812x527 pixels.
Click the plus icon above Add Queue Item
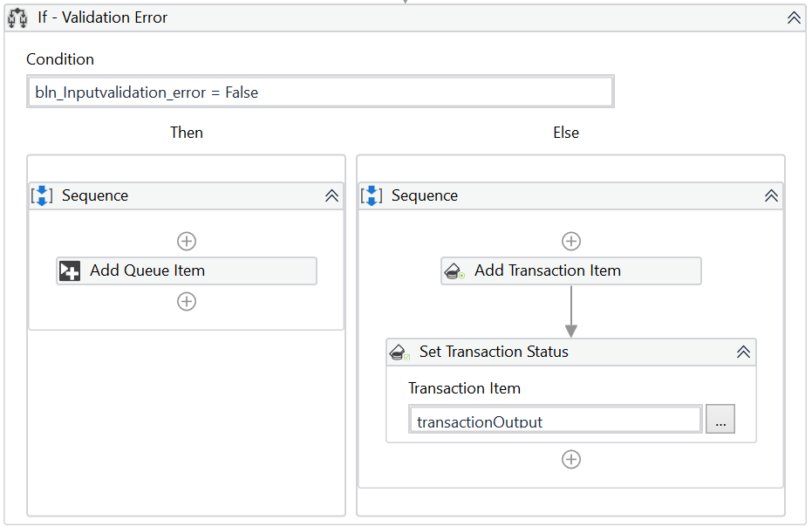(x=186, y=241)
